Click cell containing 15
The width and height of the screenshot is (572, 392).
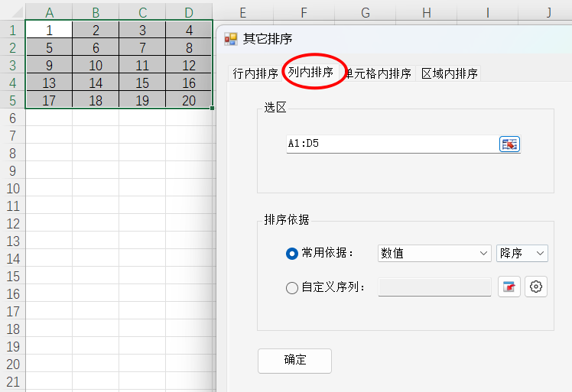click(142, 83)
